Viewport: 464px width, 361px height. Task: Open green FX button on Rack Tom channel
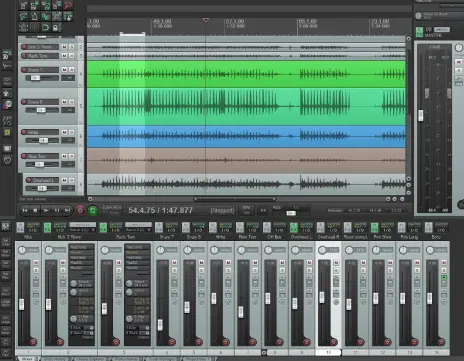pyautogui.click(x=103, y=227)
